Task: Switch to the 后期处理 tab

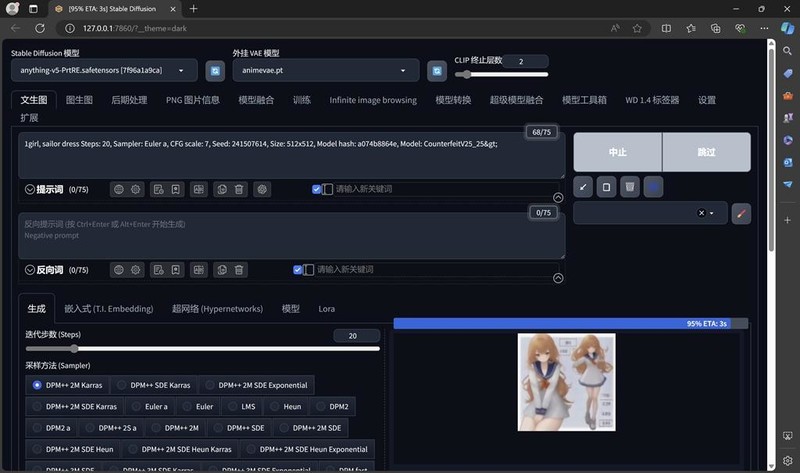Action: [x=129, y=100]
